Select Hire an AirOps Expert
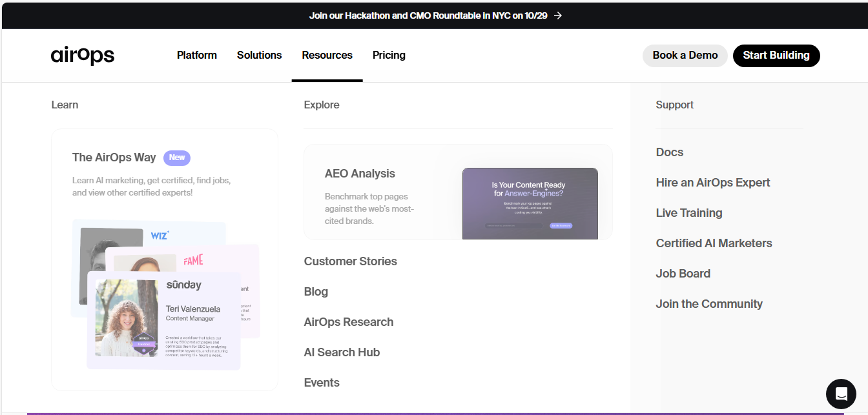 tap(712, 183)
